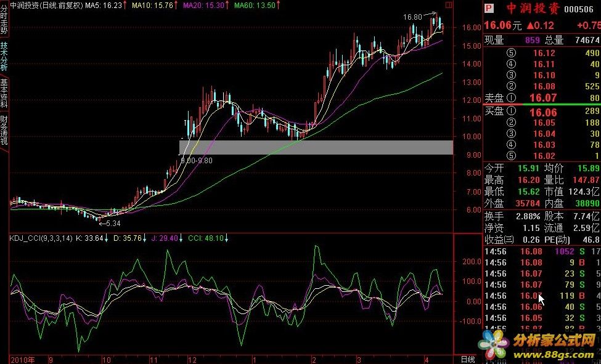This screenshot has height=364, width=601.
Task: Click the red P icon beside stock name
Action: click(489, 9)
